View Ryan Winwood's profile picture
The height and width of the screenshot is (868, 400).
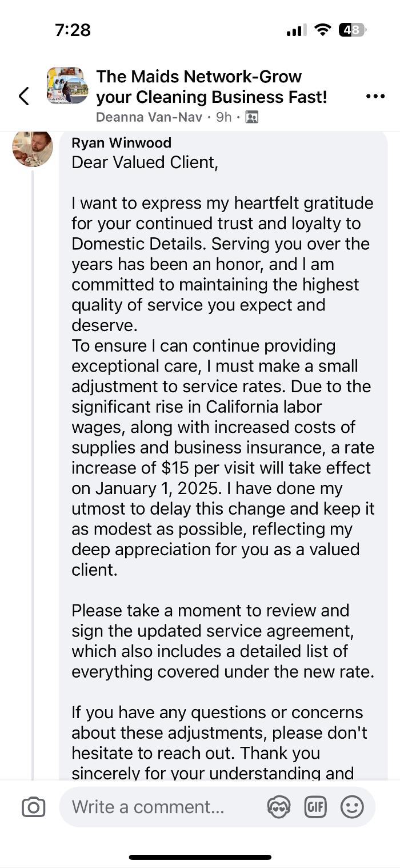[x=33, y=147]
